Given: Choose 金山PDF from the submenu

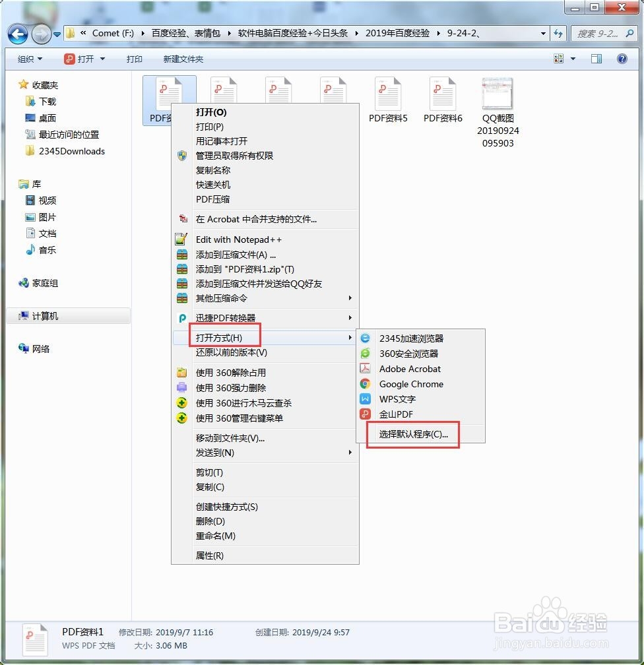Looking at the screenshot, I should (397, 414).
